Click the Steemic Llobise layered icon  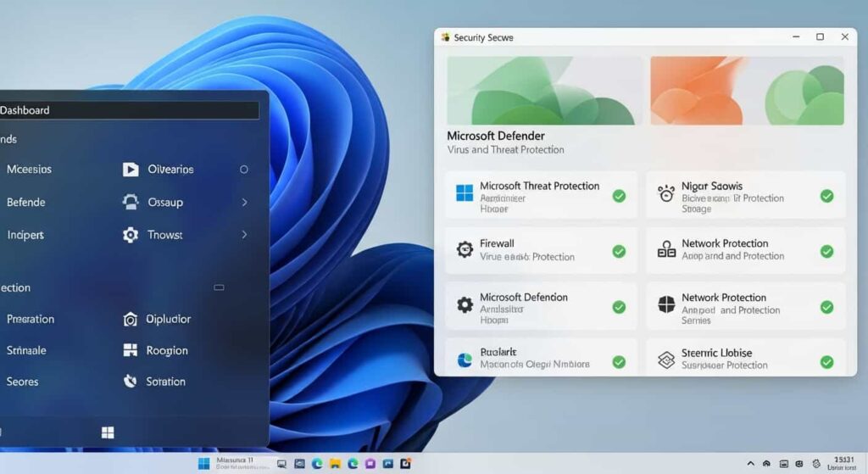tap(666, 360)
